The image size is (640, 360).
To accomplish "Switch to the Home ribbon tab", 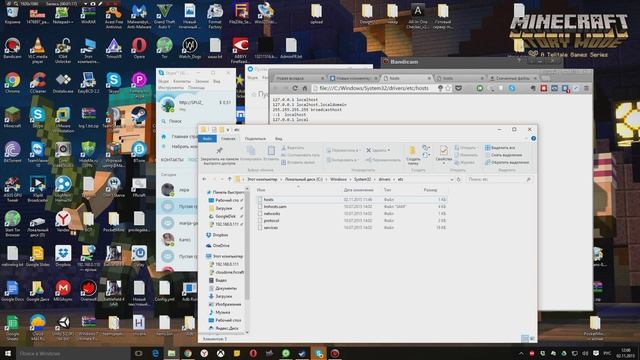I will (228, 139).
